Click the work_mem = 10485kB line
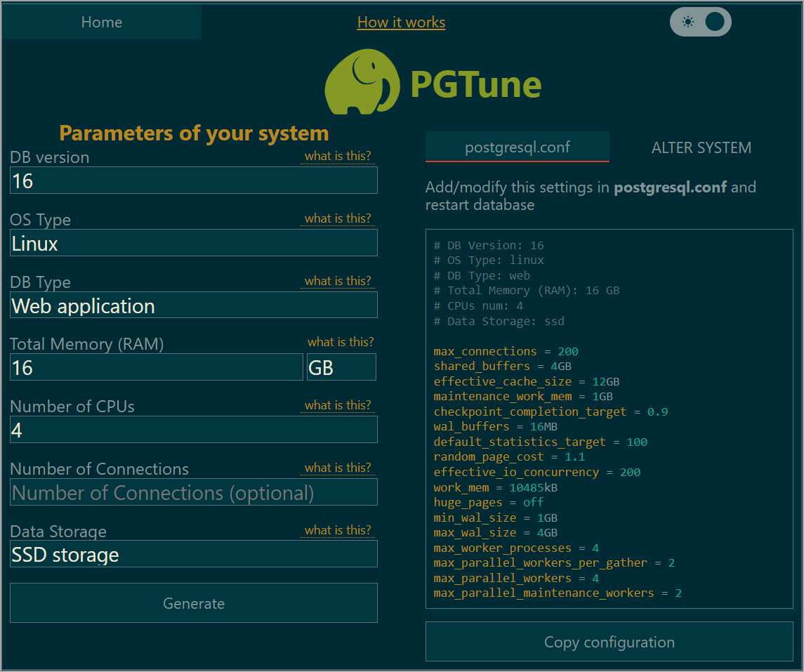The image size is (804, 672). click(x=495, y=487)
